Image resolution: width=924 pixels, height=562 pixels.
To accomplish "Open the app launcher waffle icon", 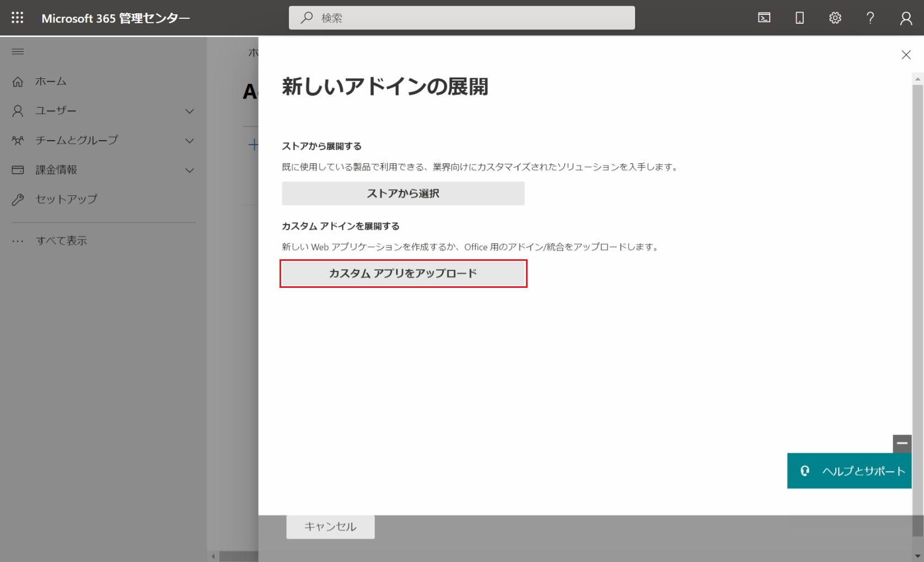I will pos(18,18).
